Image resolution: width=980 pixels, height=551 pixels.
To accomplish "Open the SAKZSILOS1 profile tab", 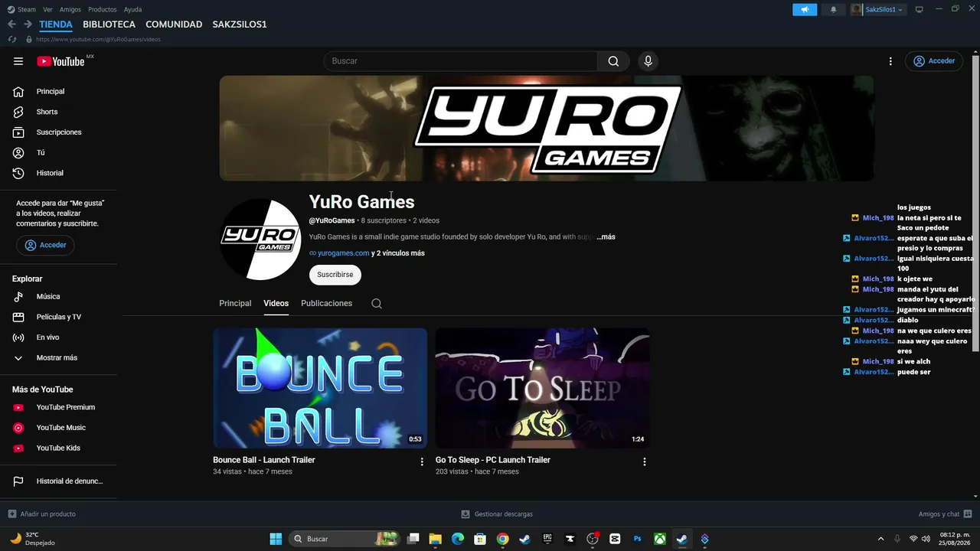I will [240, 24].
